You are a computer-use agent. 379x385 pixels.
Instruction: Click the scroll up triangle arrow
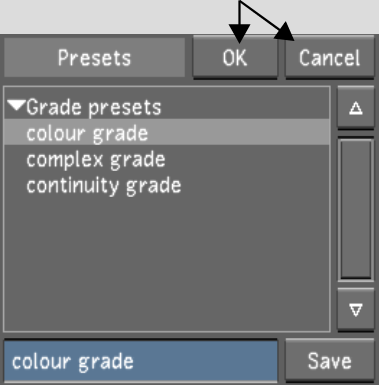356,108
